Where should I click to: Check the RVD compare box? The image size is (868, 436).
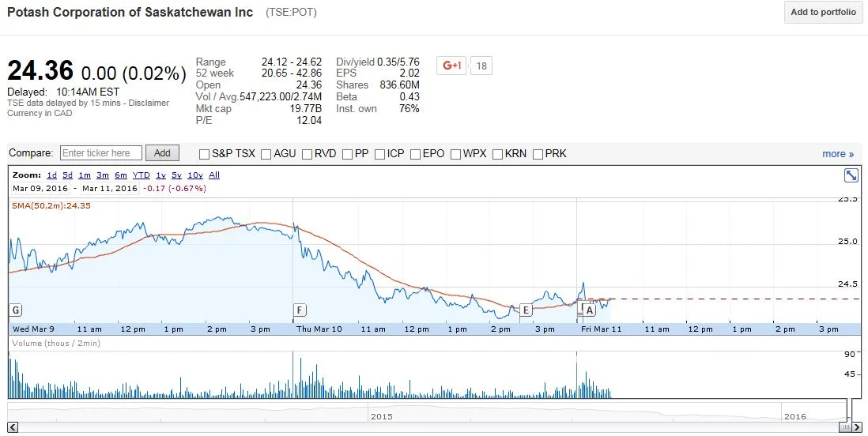click(307, 154)
